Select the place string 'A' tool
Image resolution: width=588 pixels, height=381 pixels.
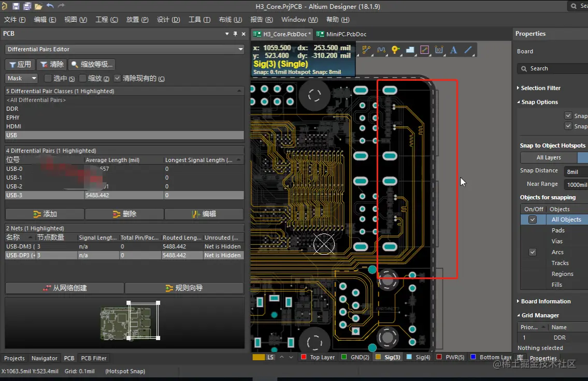(x=454, y=50)
